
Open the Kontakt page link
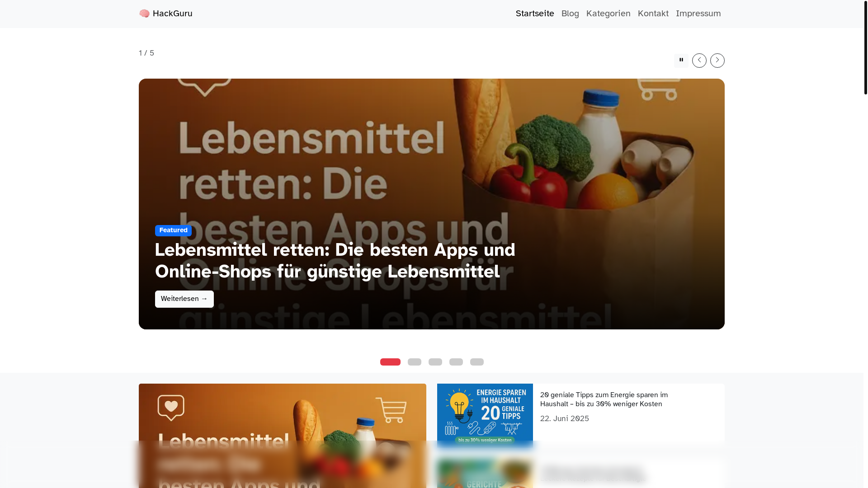click(653, 14)
